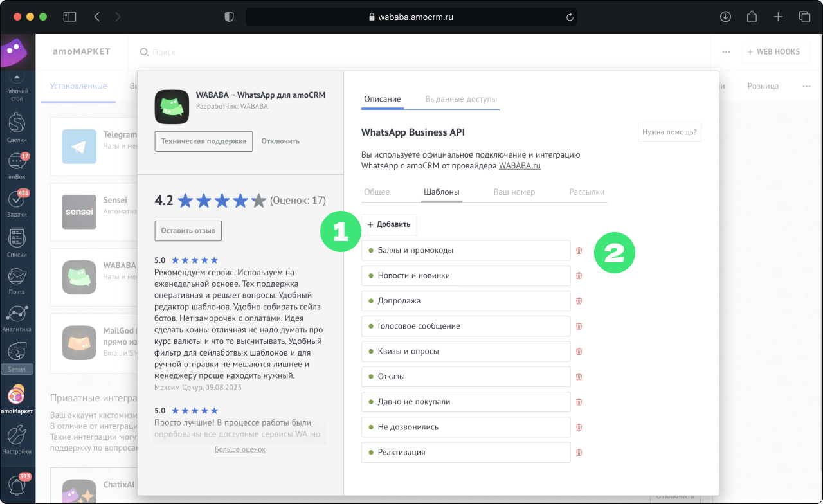Delete the Не дозвонились template

click(x=579, y=427)
